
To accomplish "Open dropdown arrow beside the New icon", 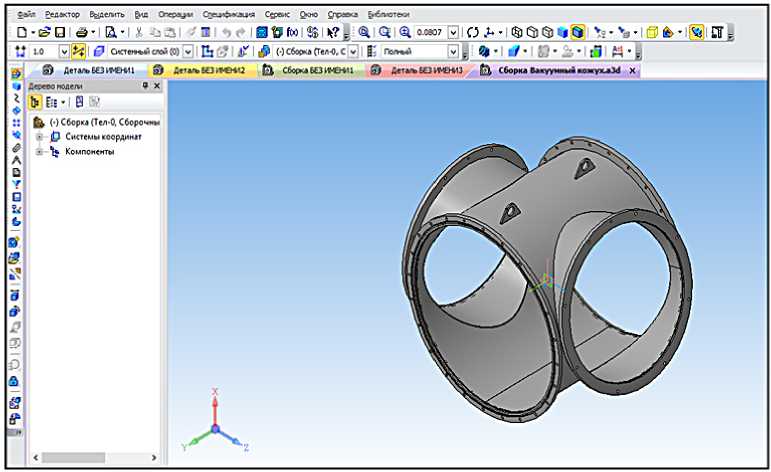I will point(32,32).
